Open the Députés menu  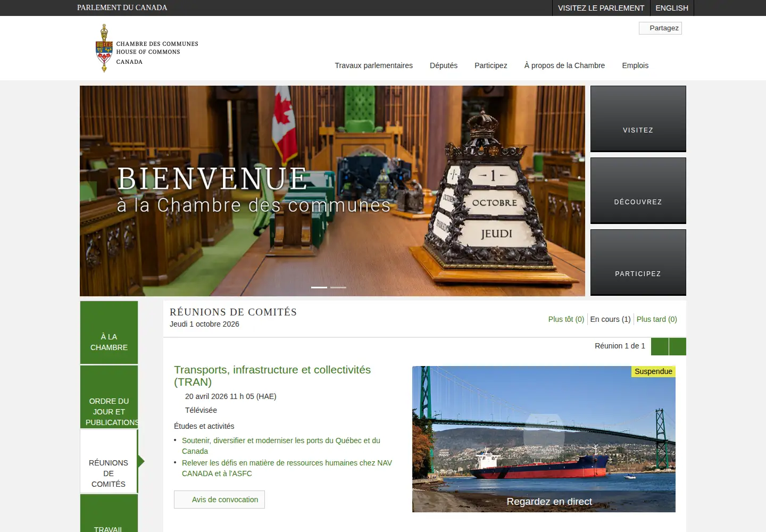point(444,65)
